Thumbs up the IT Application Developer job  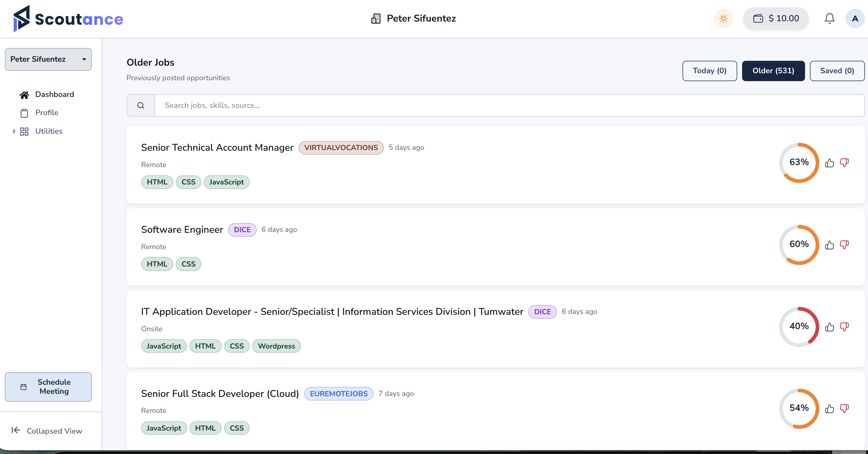coord(829,327)
